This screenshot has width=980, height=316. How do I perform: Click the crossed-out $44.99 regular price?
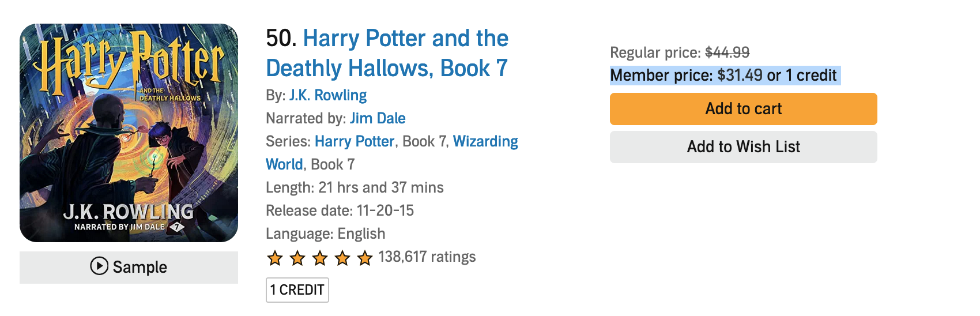click(x=727, y=52)
